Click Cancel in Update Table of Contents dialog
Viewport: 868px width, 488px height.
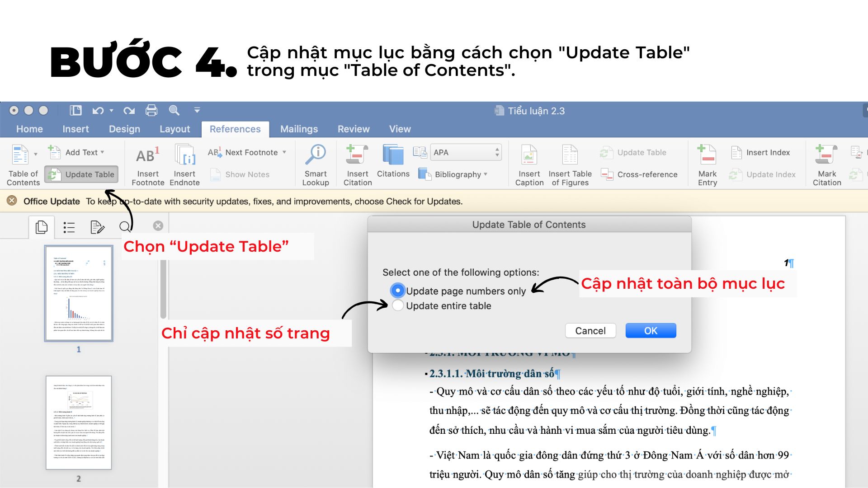[590, 331]
